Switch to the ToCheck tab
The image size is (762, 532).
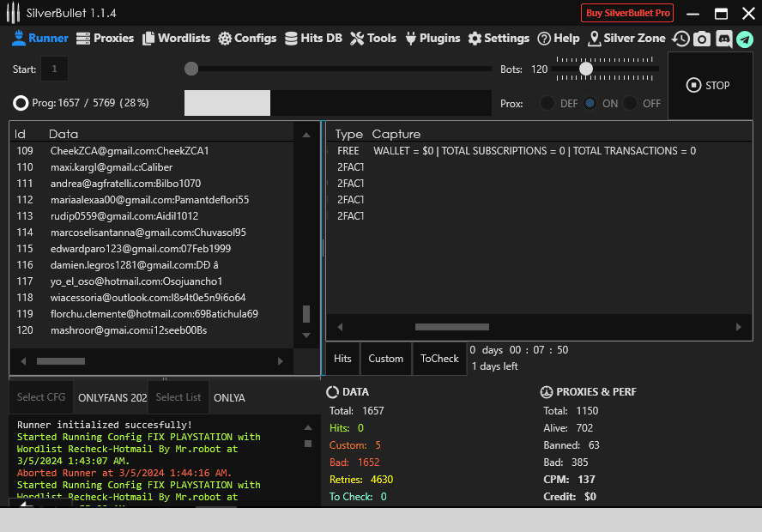pos(439,359)
